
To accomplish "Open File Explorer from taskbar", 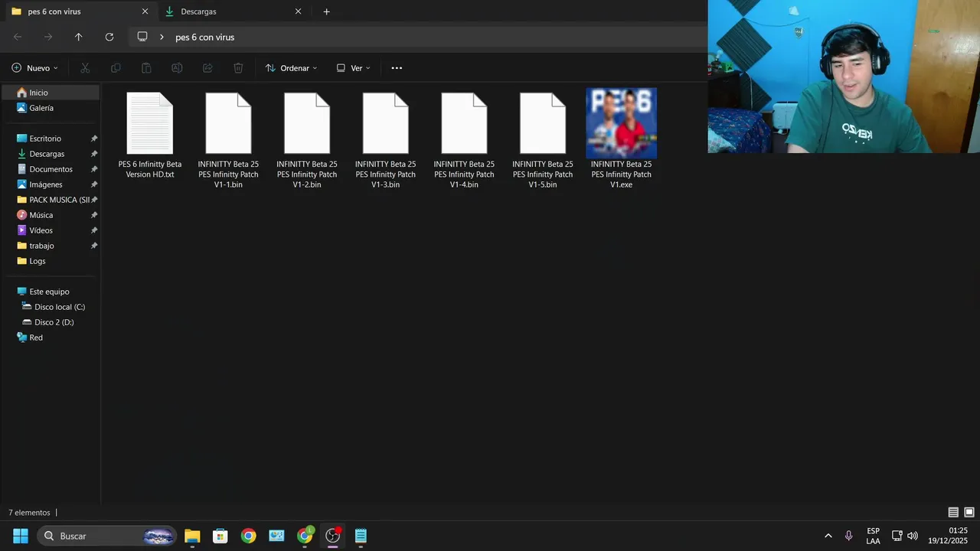I will [192, 536].
